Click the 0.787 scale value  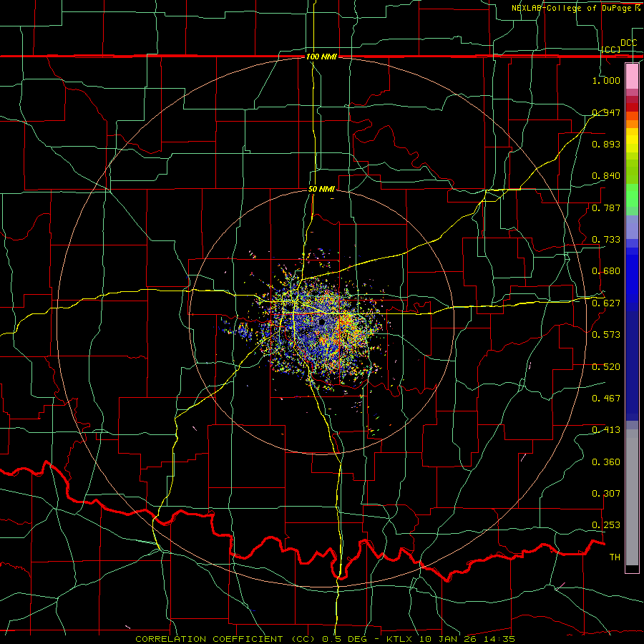606,208
